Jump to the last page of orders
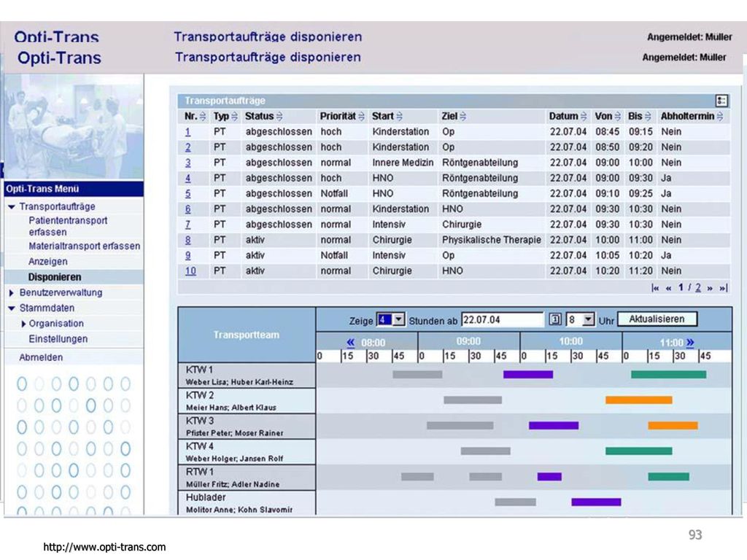The width and height of the screenshot is (747, 560). point(723,288)
